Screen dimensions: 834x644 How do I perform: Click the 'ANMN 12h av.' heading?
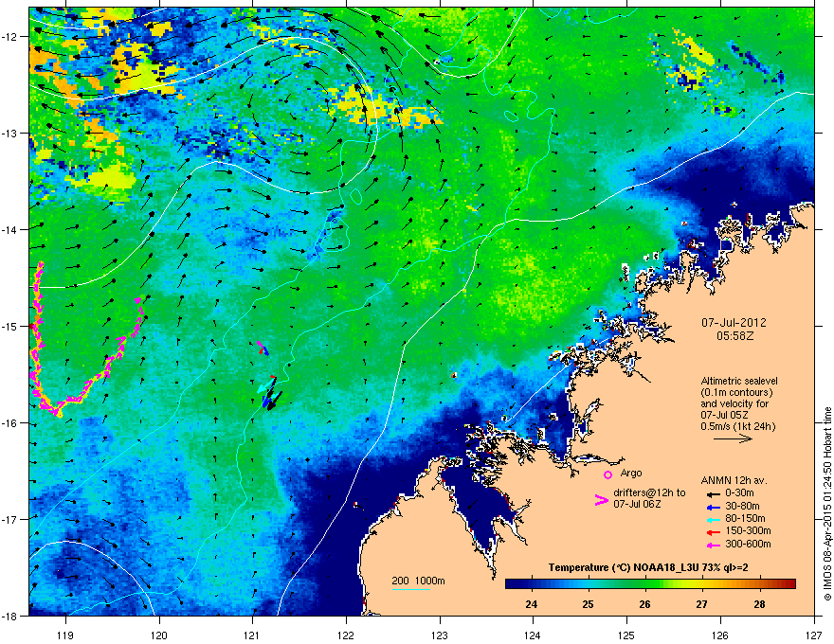(x=734, y=480)
